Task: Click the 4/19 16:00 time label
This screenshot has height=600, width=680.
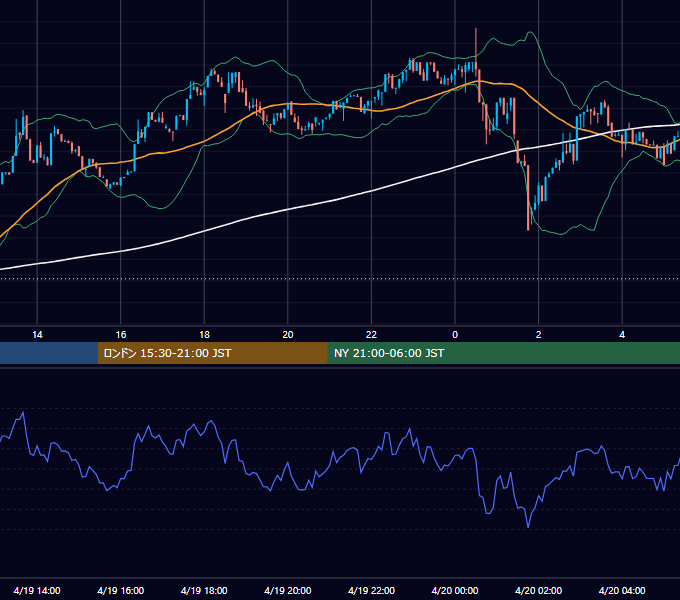Action: (121, 590)
